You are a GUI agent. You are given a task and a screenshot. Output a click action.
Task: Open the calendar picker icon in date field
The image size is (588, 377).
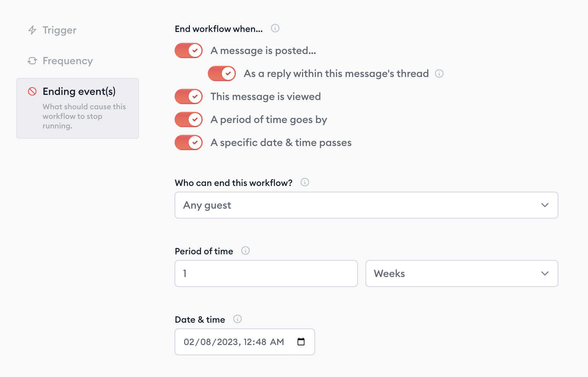point(301,342)
